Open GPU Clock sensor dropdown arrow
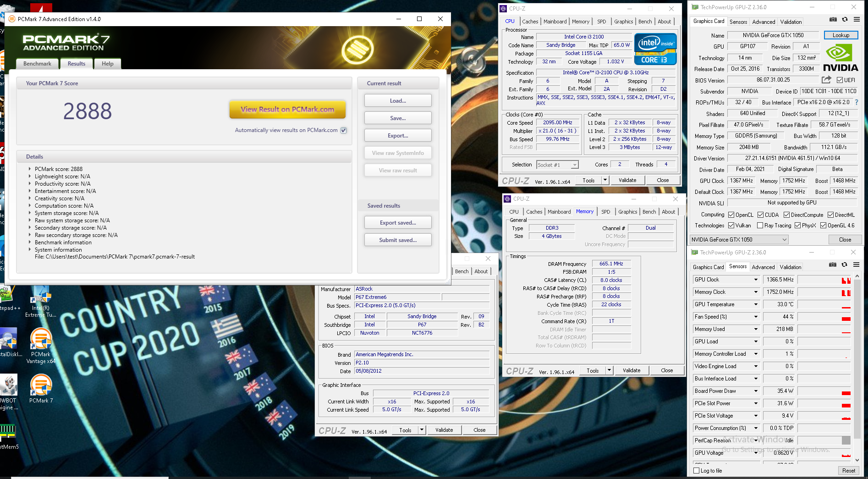Image resolution: width=868 pixels, height=479 pixels. (x=756, y=280)
